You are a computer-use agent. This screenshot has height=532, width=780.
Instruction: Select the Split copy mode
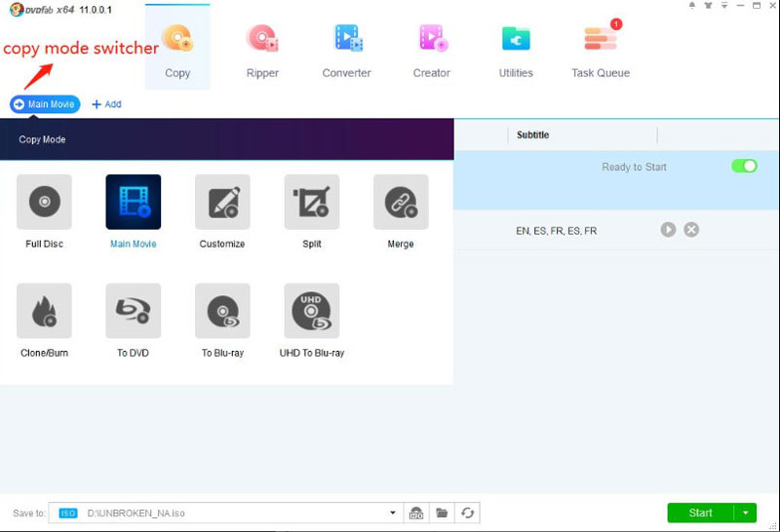click(x=312, y=203)
